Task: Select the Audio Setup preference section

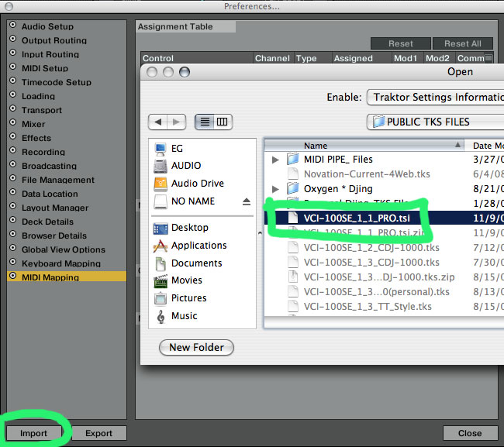Action: point(47,26)
